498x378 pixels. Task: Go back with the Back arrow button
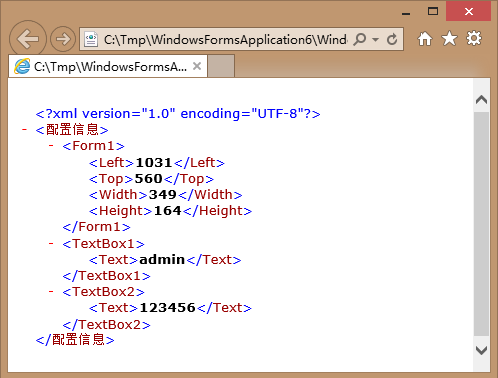tap(28, 39)
